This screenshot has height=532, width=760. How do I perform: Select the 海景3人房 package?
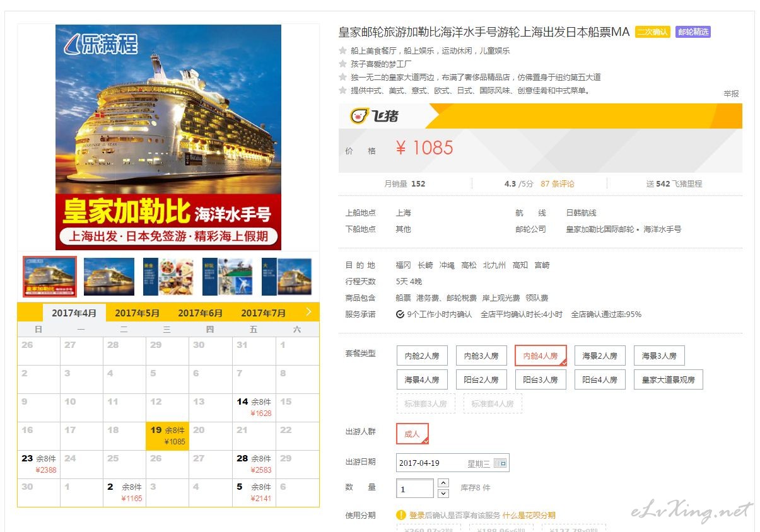[659, 356]
